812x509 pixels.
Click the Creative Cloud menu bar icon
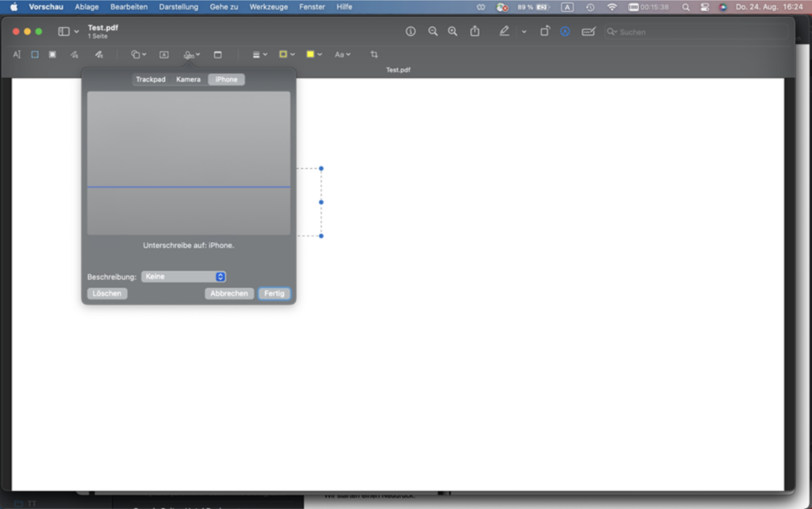481,6
